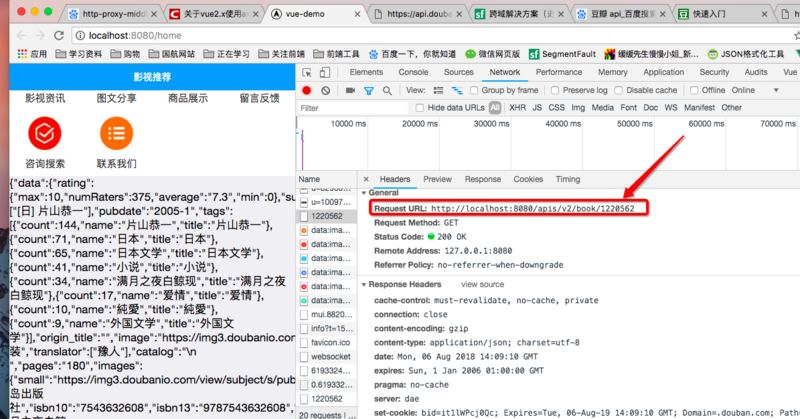This screenshot has width=800, height=419.
Task: Select the mui.8820... request row
Action: (327, 314)
